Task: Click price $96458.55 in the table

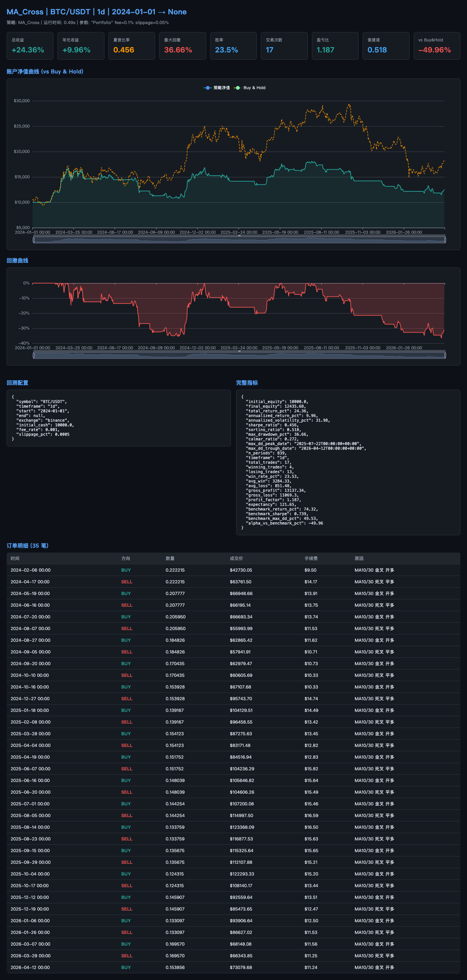Action: coord(241,722)
